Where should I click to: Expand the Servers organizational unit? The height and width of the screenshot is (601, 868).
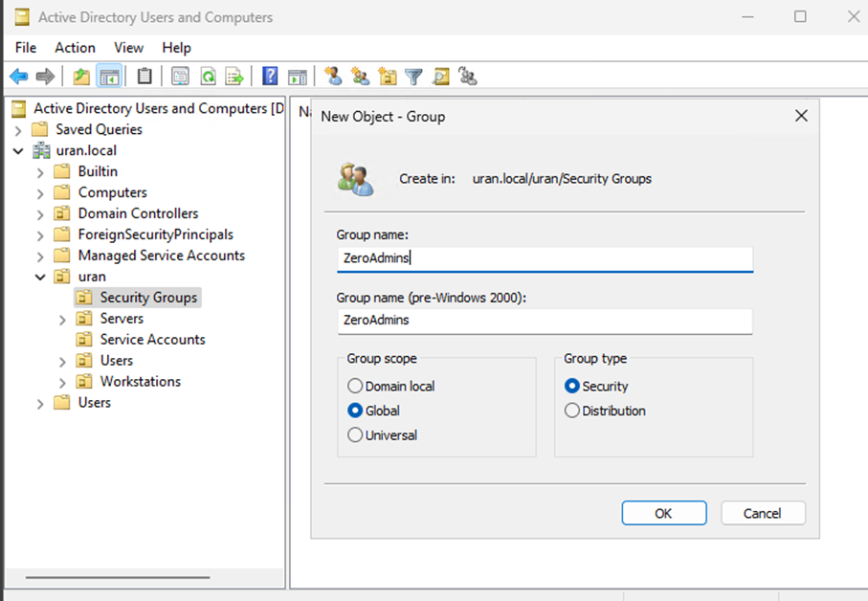click(x=62, y=320)
